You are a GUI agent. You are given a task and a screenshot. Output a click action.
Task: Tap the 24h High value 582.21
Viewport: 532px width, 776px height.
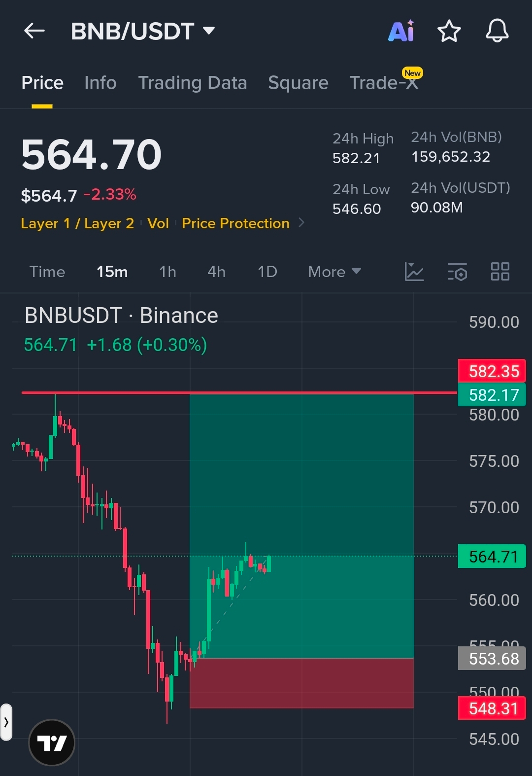(356, 158)
